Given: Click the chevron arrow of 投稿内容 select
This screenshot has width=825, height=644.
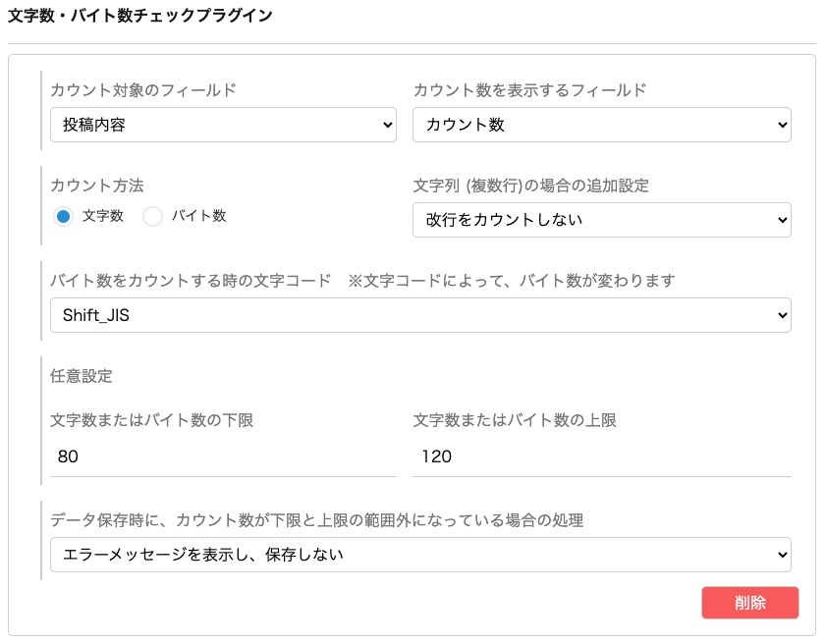Looking at the screenshot, I should coord(388,125).
